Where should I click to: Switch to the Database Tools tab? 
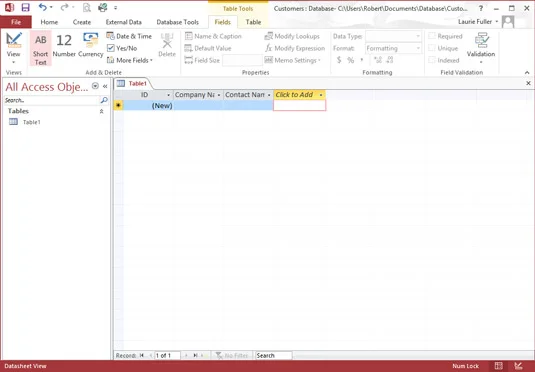pos(177,22)
